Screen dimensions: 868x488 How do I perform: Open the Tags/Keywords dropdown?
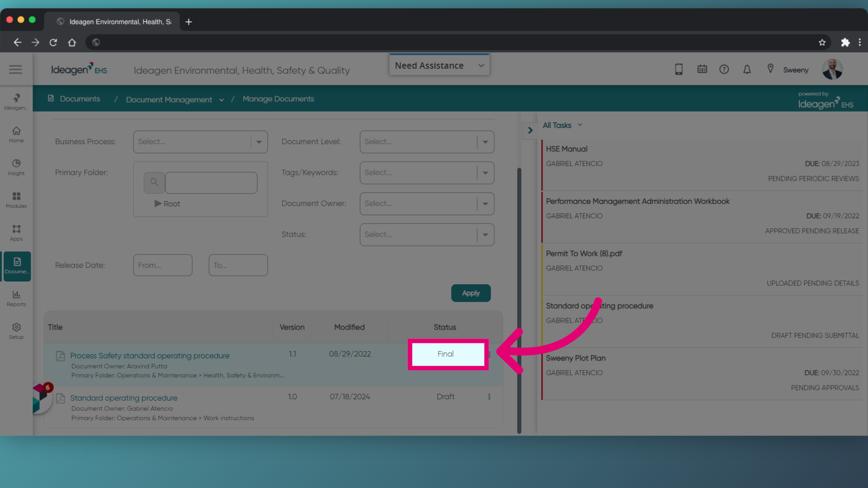pos(427,173)
